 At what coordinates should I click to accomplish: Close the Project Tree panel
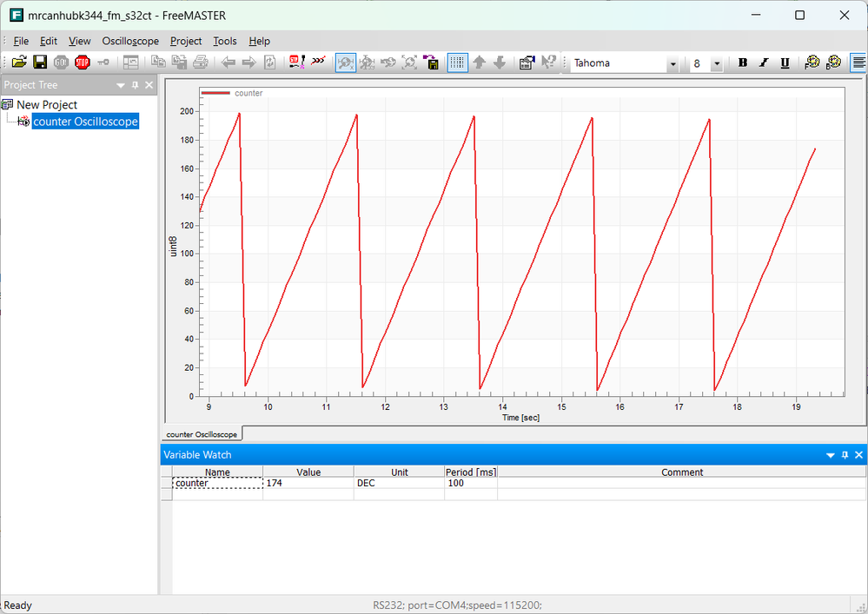(x=149, y=85)
